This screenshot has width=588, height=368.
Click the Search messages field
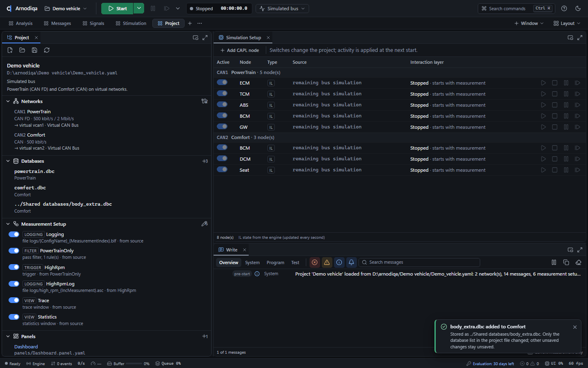click(419, 263)
